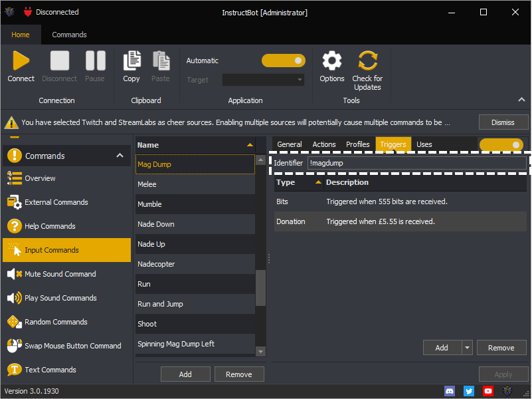Select the Shoot command
532x399 pixels.
pyautogui.click(x=195, y=324)
